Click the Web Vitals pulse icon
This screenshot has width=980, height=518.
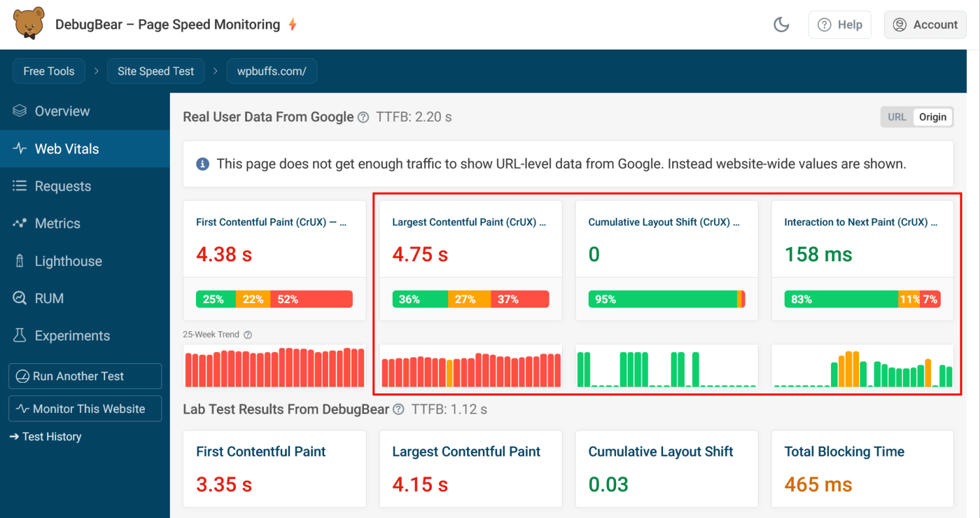tap(20, 148)
